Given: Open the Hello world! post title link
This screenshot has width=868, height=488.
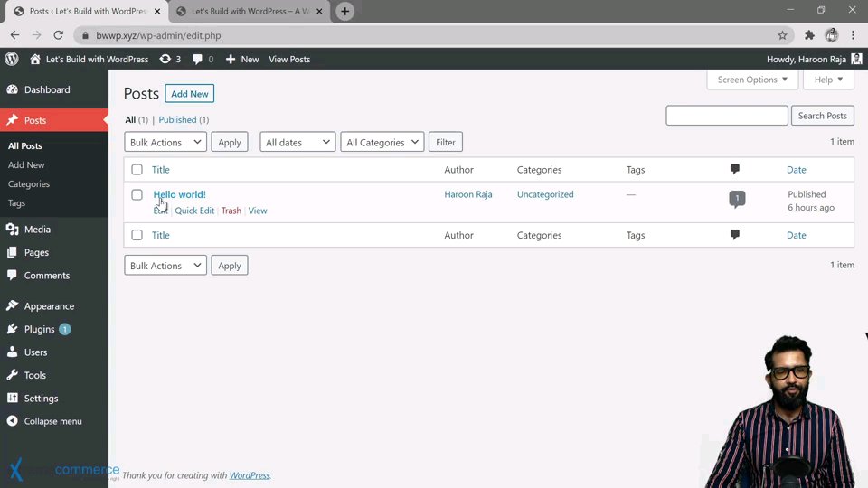Looking at the screenshot, I should (179, 194).
